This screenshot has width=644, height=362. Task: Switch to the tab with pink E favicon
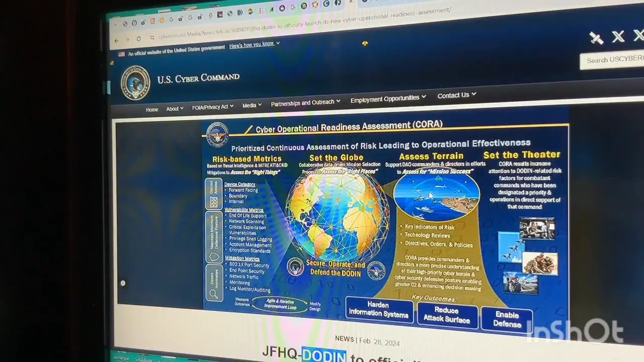pos(261,11)
